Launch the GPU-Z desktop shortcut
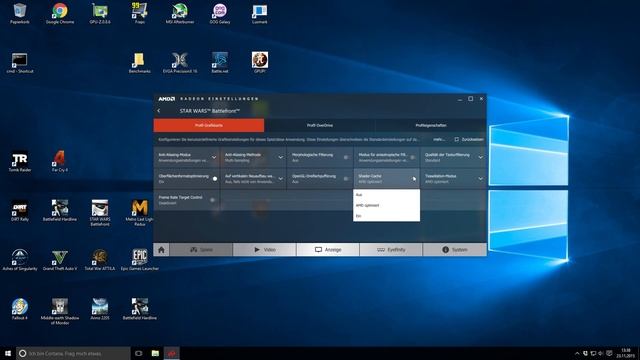Screen dimensions: 640x360 point(100,13)
